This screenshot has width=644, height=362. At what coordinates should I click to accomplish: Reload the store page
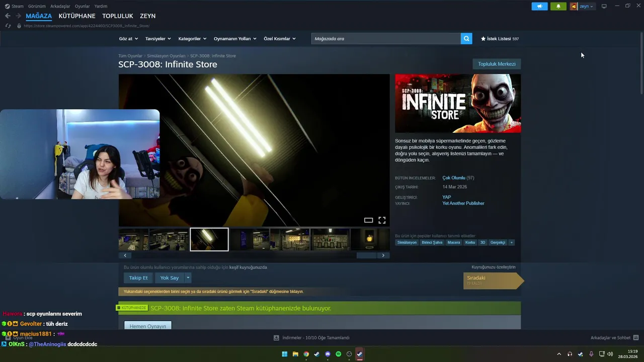pos(8,26)
